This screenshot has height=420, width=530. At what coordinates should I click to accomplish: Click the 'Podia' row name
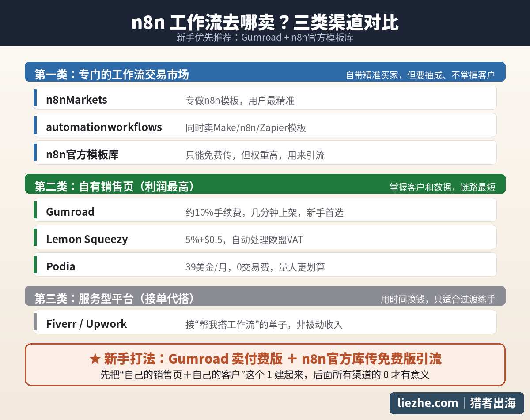click(x=61, y=266)
